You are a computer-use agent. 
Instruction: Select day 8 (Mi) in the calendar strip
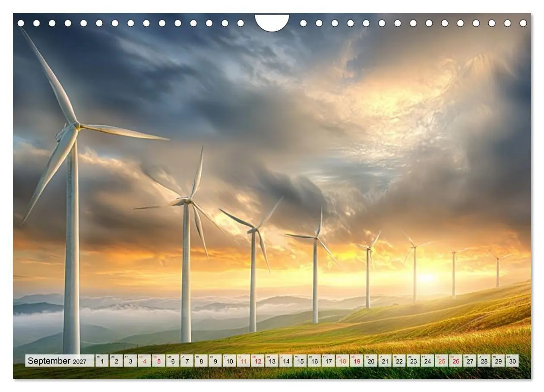[x=201, y=361]
